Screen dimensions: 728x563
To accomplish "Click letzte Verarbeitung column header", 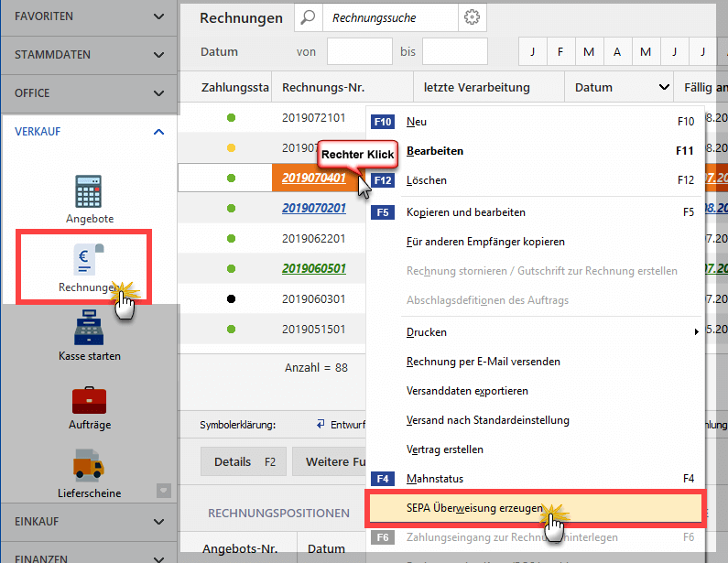I will [489, 87].
